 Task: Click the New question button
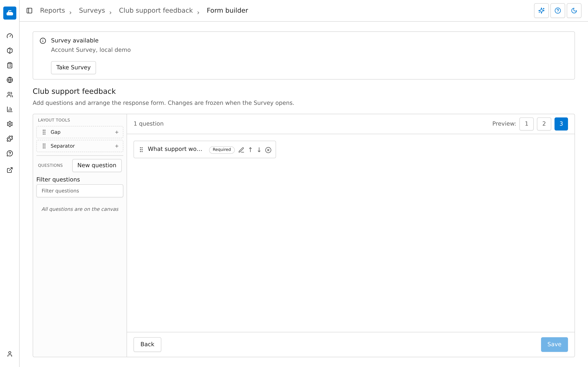tap(97, 165)
